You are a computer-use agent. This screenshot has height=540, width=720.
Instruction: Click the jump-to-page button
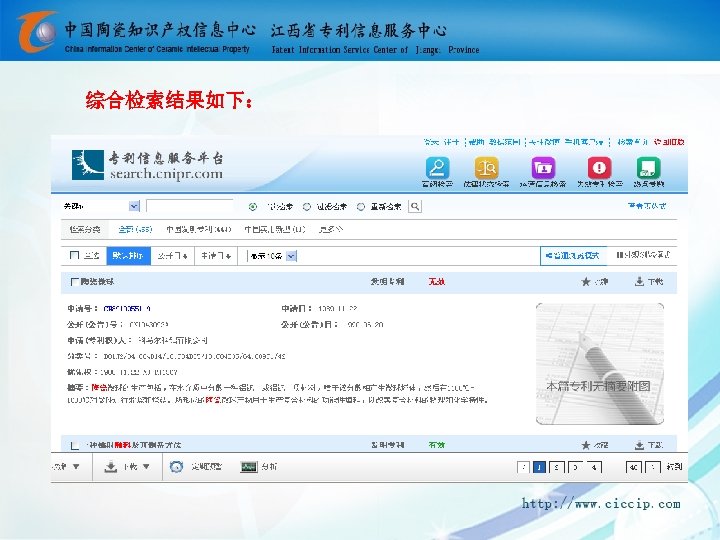pos(675,467)
